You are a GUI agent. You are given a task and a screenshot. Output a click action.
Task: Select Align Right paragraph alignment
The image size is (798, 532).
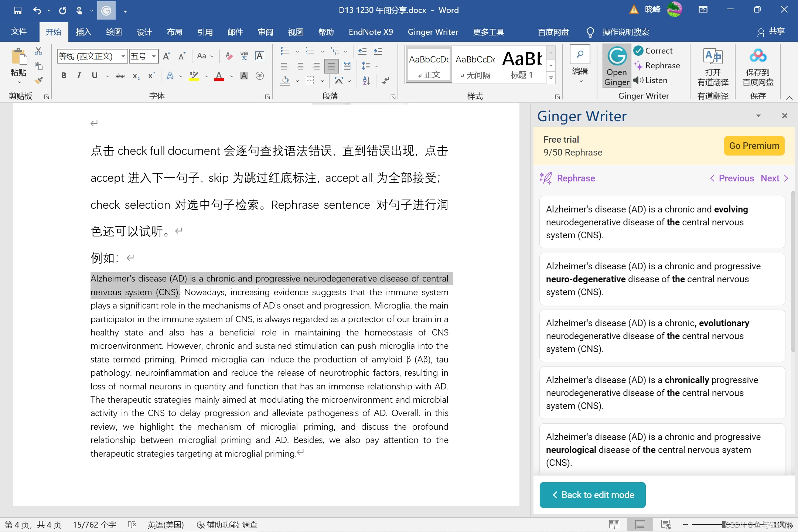point(316,66)
